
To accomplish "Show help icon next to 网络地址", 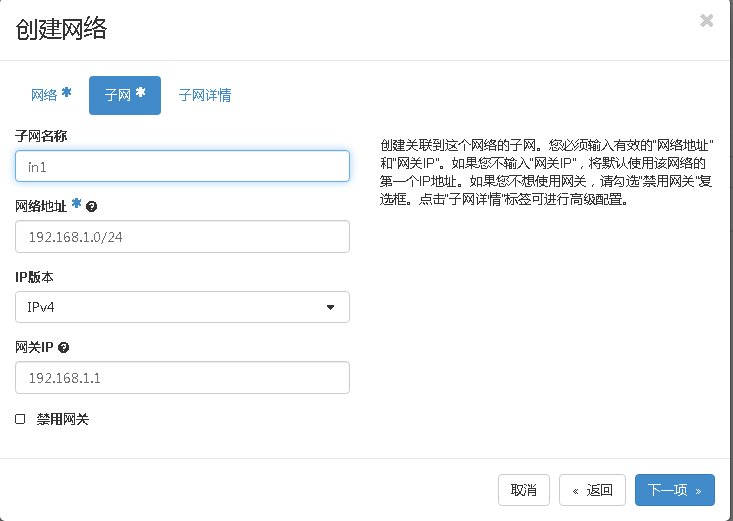I will coord(92,206).
